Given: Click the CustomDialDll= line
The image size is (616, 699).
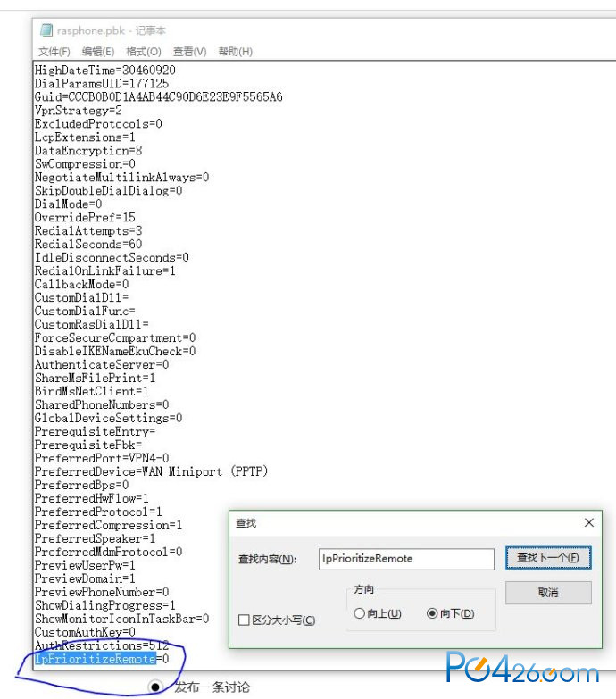Looking at the screenshot, I should [x=81, y=298].
